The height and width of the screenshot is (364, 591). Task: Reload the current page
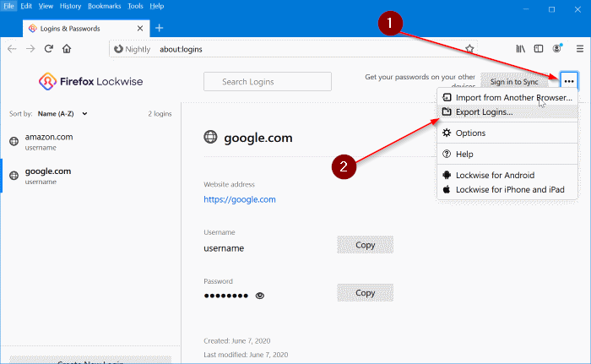(x=49, y=49)
